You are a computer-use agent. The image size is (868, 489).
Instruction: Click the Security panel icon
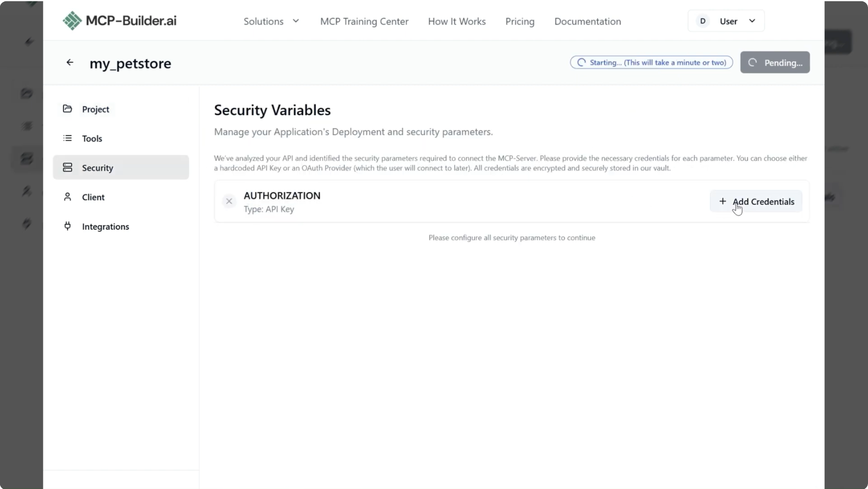[67, 167]
